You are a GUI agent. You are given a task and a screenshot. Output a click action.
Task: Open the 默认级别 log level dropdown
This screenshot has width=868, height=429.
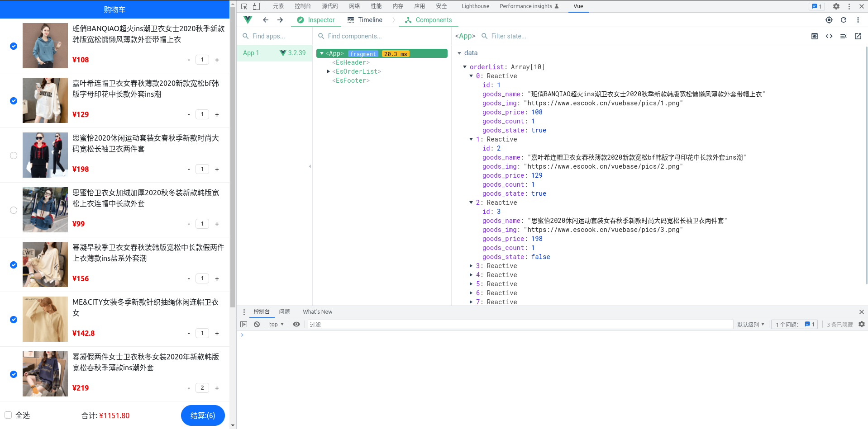tap(750, 325)
